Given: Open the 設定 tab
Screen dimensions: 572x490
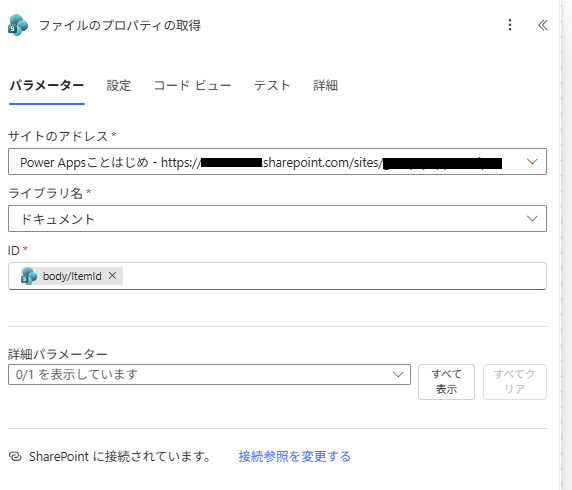Looking at the screenshot, I should (x=119, y=86).
